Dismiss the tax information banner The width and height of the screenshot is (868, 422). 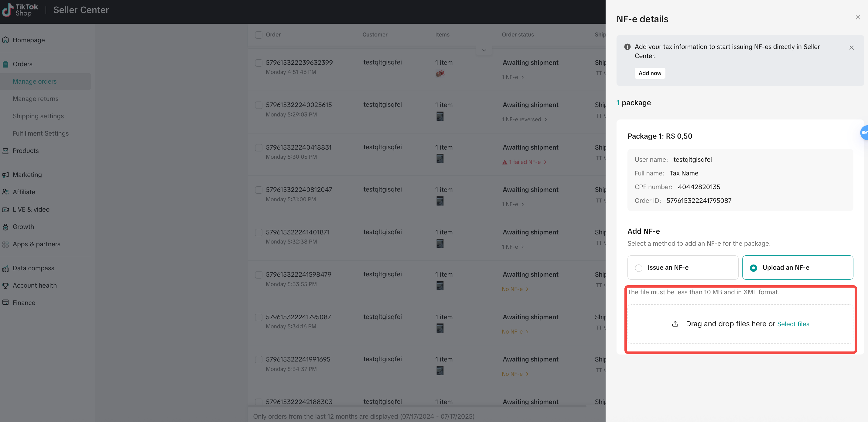coord(851,48)
